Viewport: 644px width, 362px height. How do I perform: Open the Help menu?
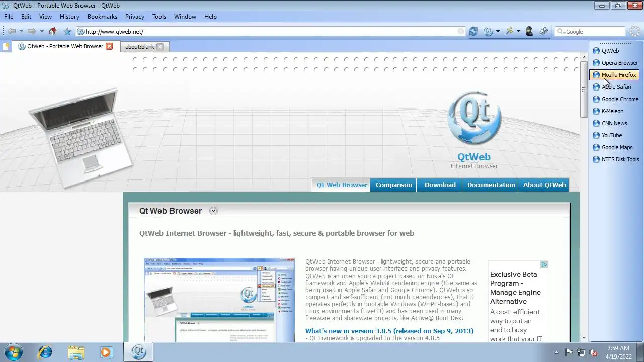coord(210,17)
